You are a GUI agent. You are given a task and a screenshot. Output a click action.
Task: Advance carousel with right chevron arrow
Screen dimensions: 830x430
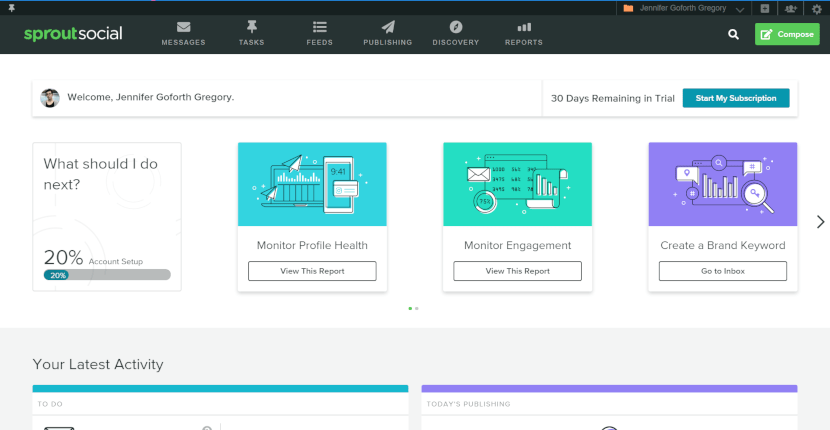tap(820, 222)
